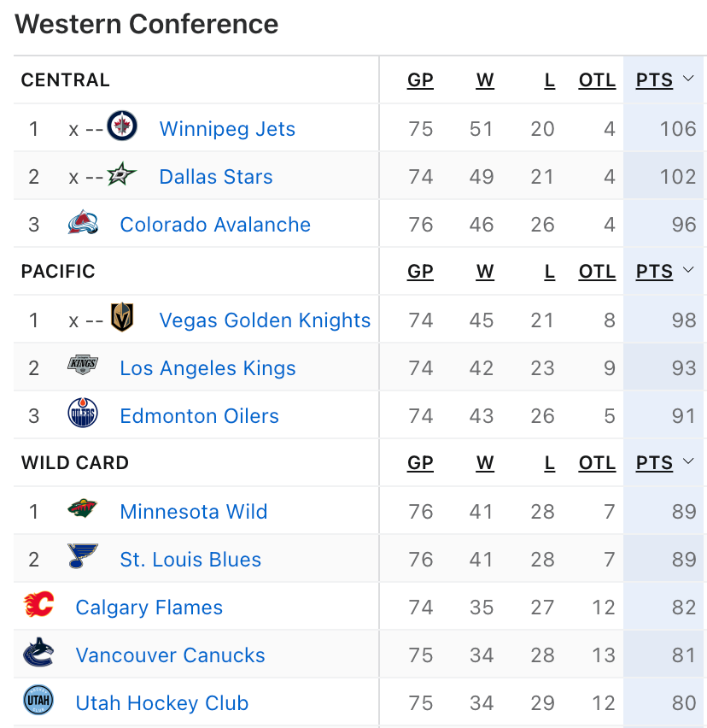Click the Los Angeles Kings logo

click(83, 365)
